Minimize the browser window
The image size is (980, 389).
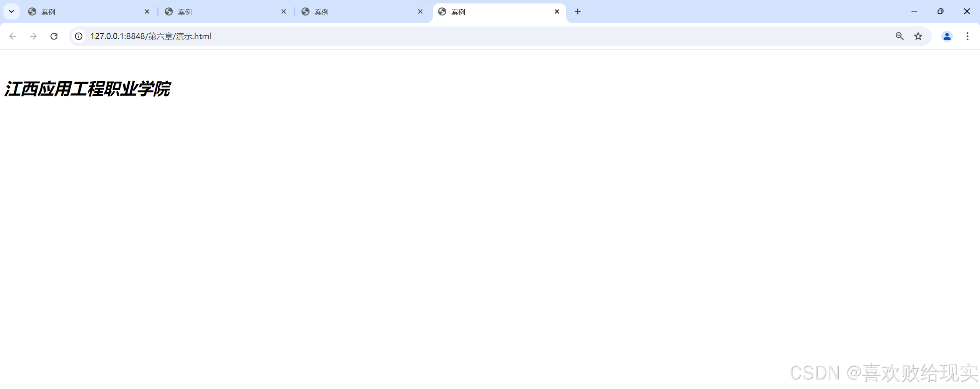point(915,11)
